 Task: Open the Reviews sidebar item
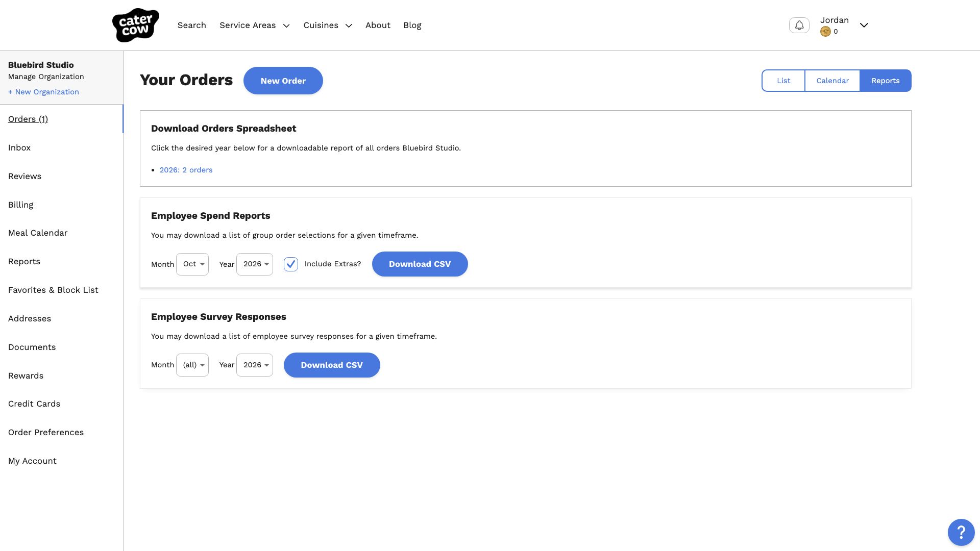[24, 176]
